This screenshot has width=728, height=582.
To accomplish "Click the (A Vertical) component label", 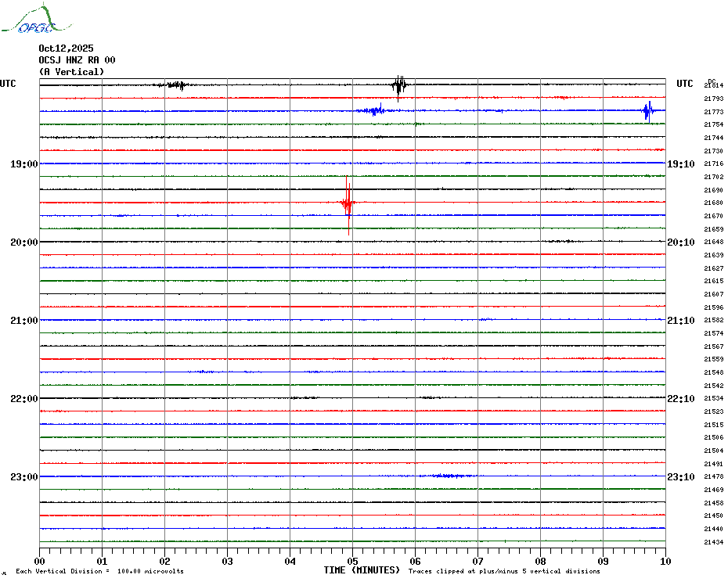I will coord(71,72).
